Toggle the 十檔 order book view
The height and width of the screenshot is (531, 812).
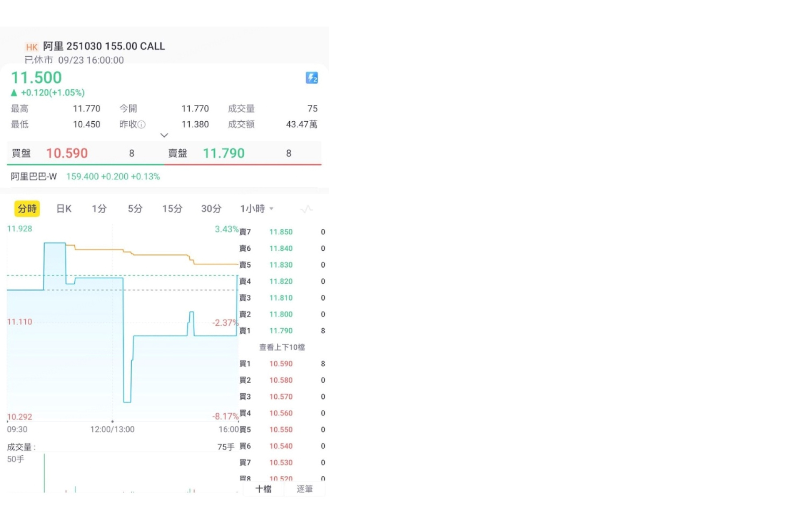[264, 489]
